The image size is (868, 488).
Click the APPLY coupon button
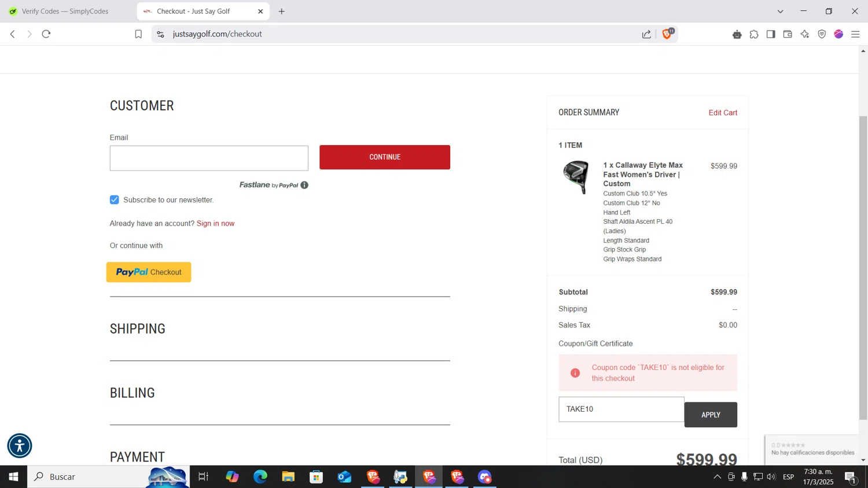[711, 415]
